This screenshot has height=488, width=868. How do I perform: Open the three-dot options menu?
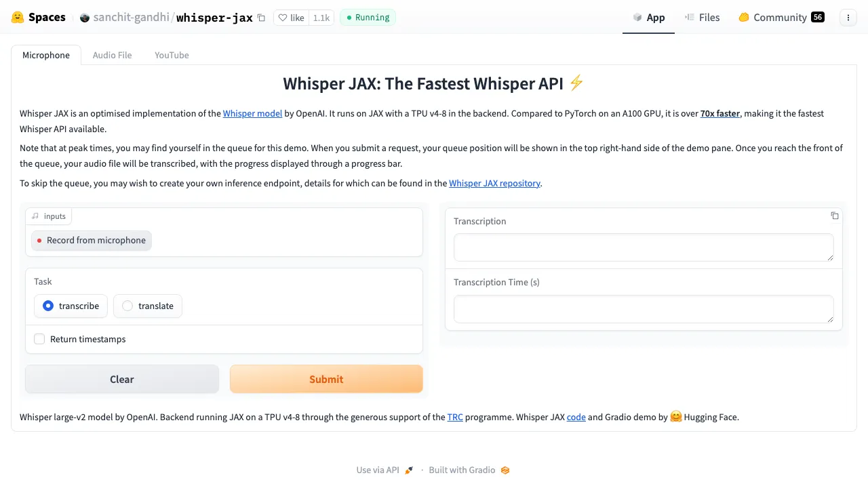click(x=848, y=18)
